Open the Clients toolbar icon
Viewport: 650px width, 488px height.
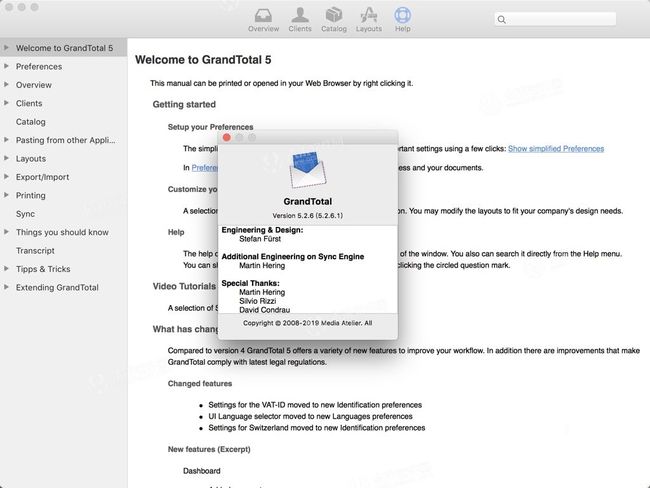pyautogui.click(x=300, y=19)
